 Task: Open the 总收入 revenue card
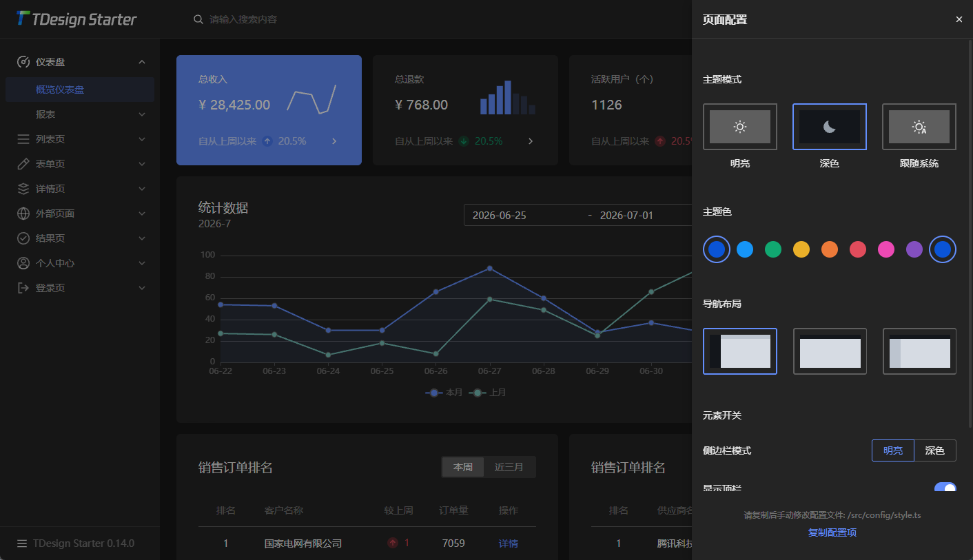click(269, 110)
